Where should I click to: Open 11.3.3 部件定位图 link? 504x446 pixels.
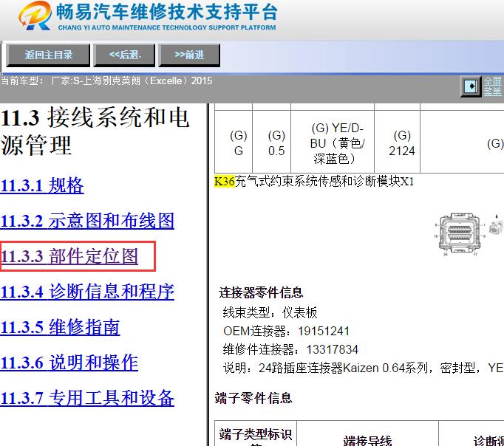69,256
